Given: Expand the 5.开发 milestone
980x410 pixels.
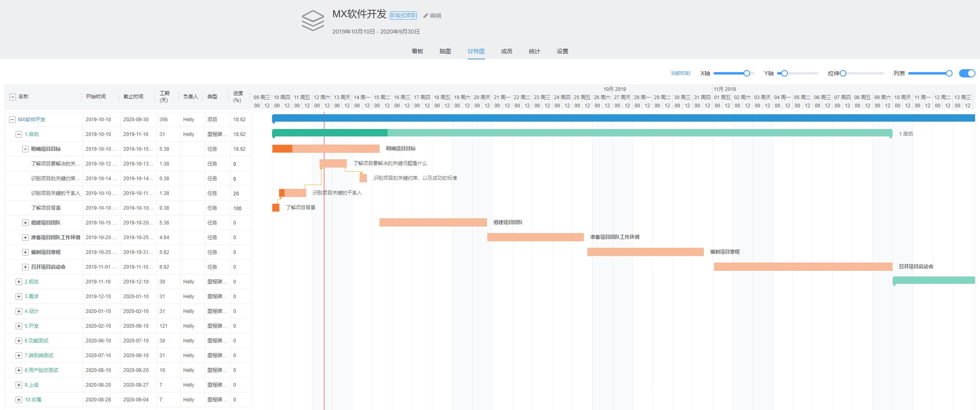Looking at the screenshot, I should (x=19, y=326).
